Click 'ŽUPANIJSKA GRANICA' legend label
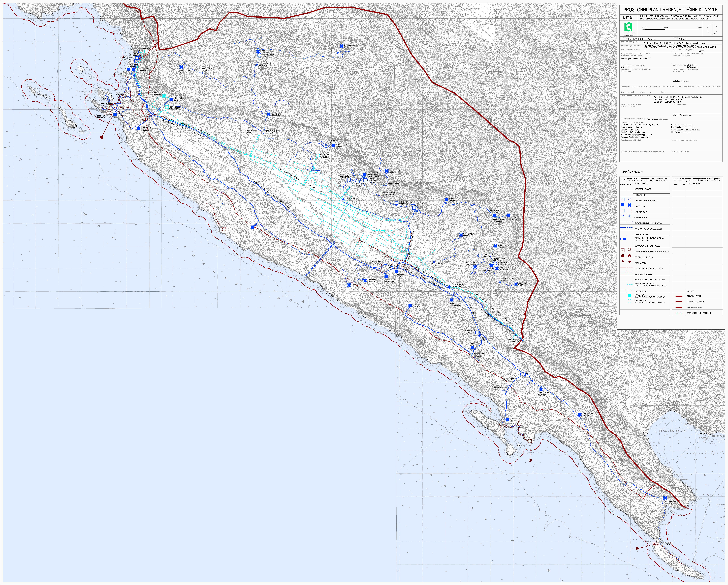The width and height of the screenshot is (728, 585). [x=696, y=302]
